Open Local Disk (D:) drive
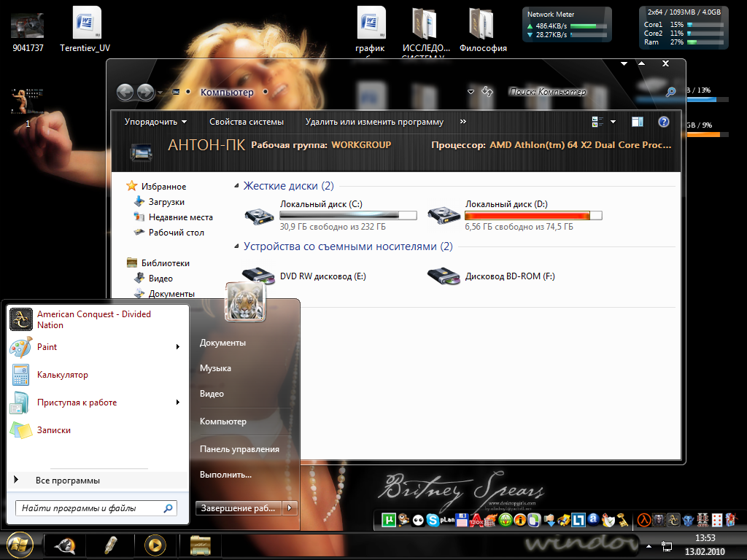This screenshot has height=560, width=747. (515, 215)
